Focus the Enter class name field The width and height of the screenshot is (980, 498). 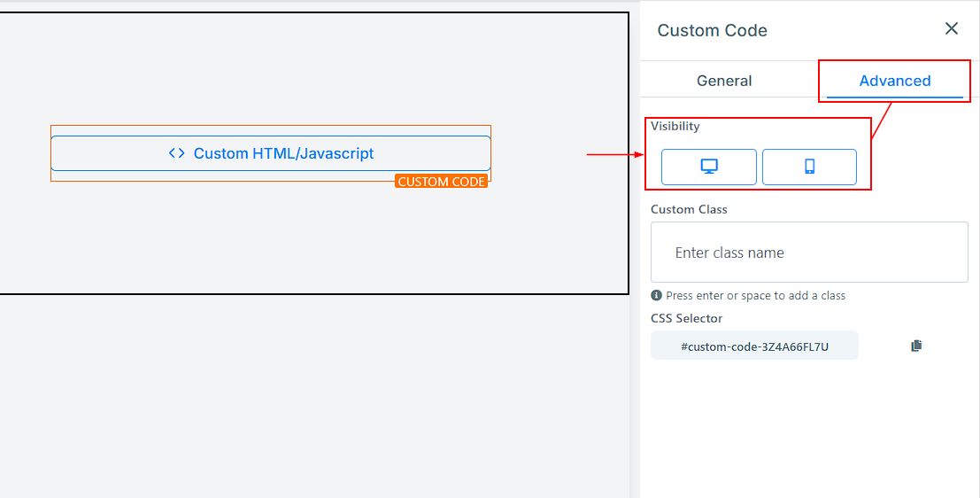(x=809, y=253)
